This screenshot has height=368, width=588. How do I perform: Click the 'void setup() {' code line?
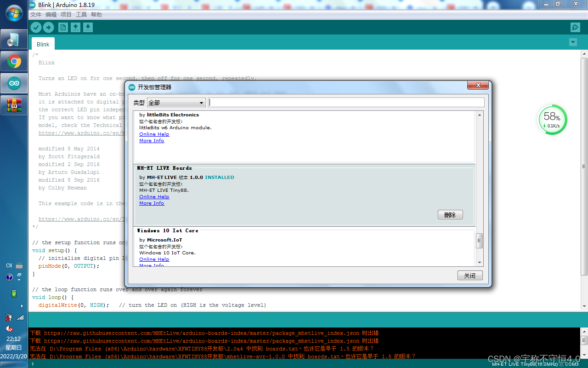pyautogui.click(x=55, y=250)
